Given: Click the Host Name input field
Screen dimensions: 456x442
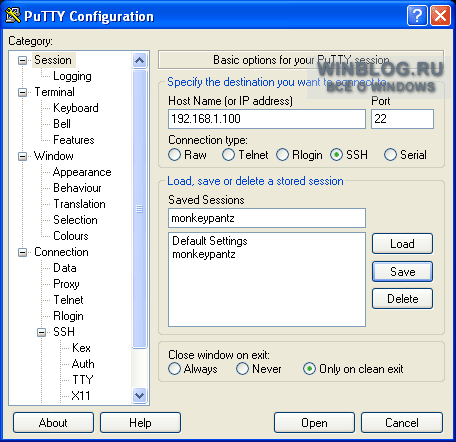Looking at the screenshot, I should pyautogui.click(x=267, y=119).
